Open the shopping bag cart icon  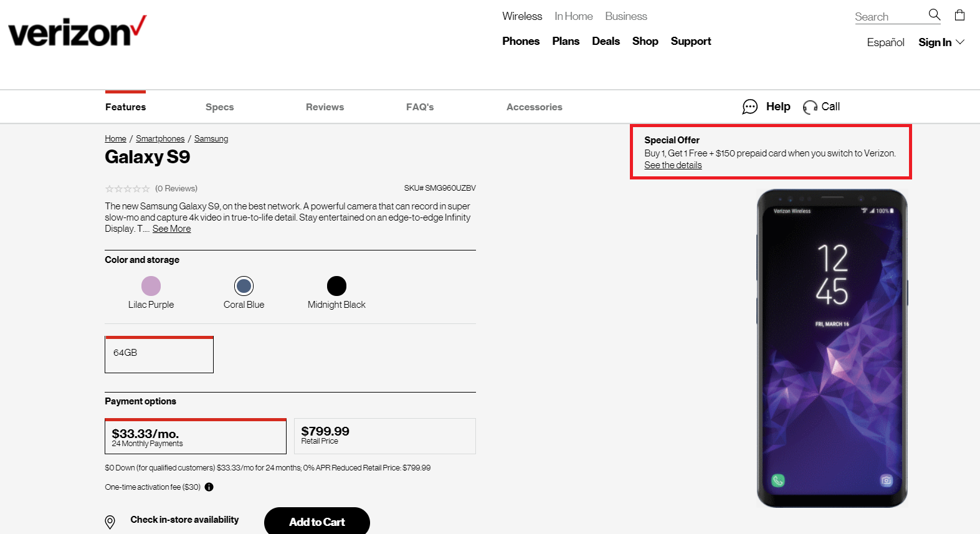(x=959, y=14)
